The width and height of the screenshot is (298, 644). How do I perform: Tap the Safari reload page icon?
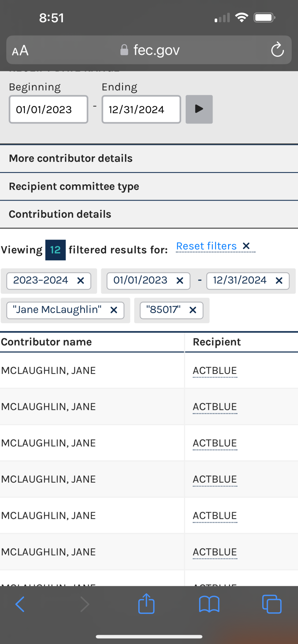pos(277,50)
